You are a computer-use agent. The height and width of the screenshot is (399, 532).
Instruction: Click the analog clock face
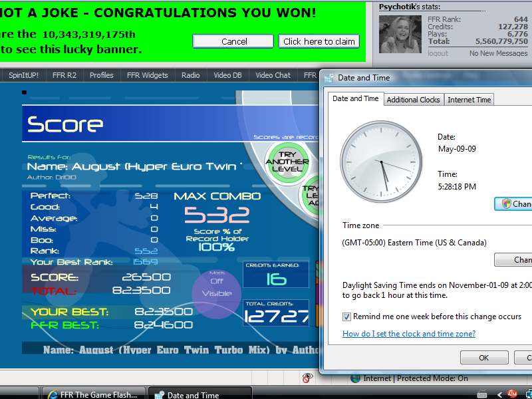pos(381,162)
